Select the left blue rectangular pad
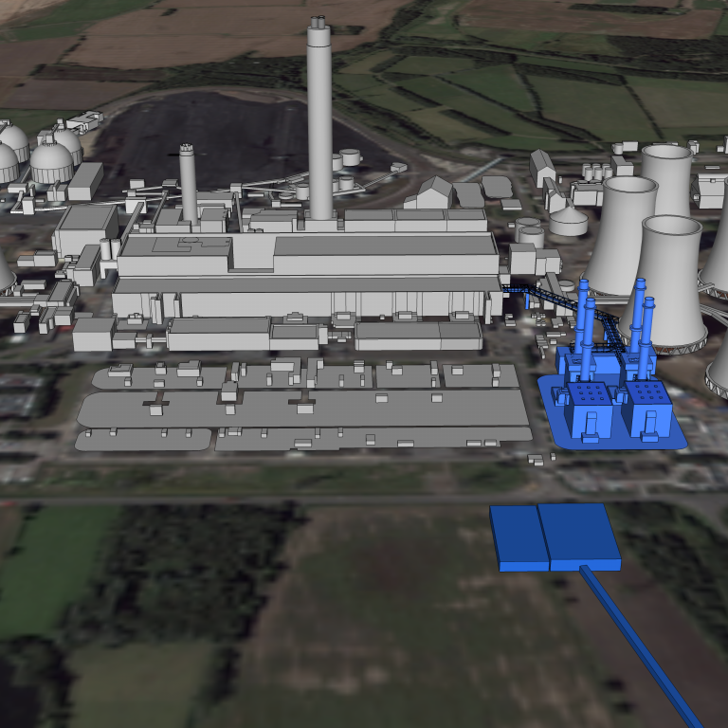728x728 pixels. (x=518, y=537)
